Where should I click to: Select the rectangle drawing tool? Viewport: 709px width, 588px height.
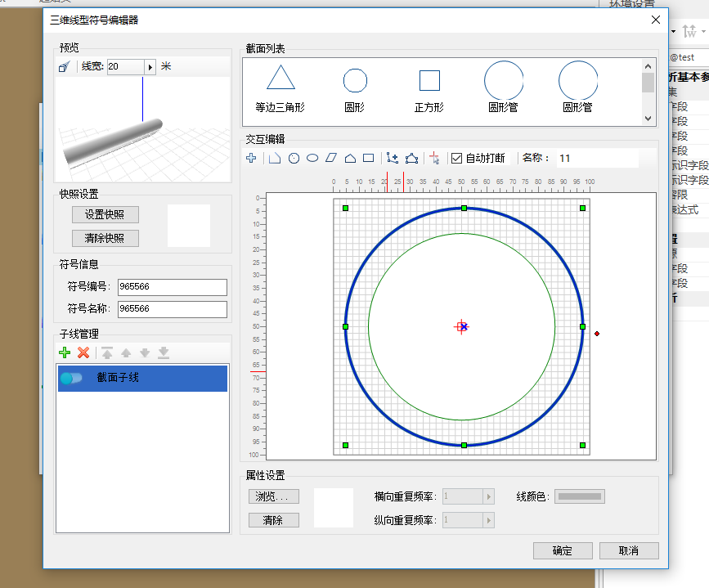(368, 158)
